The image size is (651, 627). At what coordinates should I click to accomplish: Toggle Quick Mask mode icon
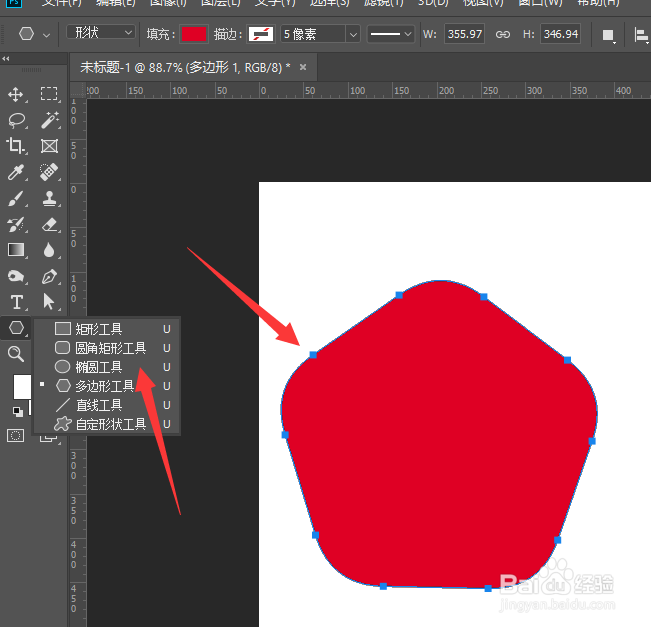tap(15, 436)
